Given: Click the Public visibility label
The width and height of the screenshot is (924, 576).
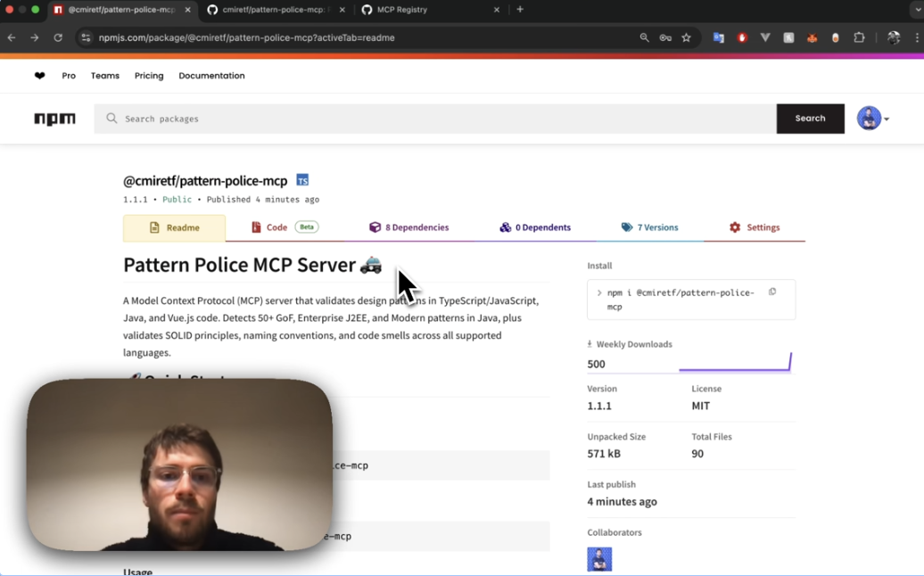Looking at the screenshot, I should pos(177,200).
